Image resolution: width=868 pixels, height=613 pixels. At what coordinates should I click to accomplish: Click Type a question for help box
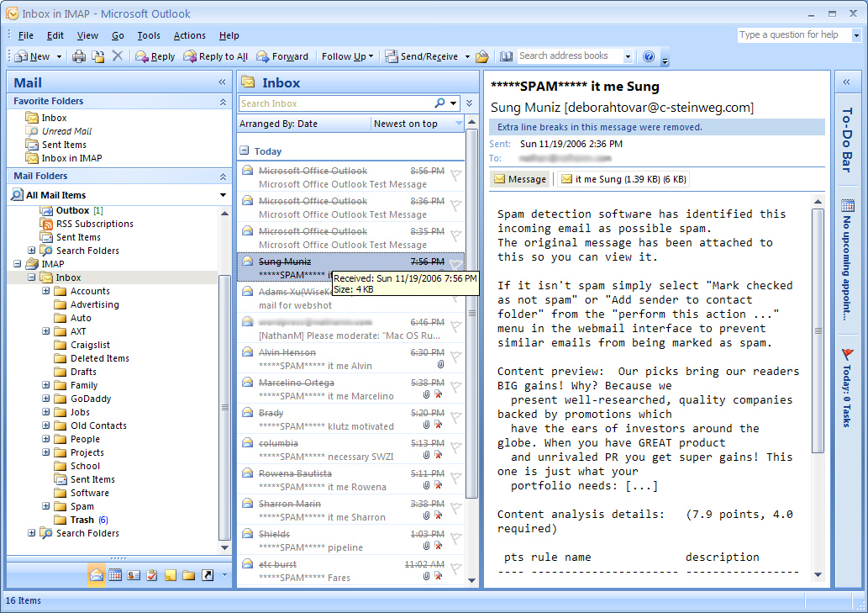click(x=794, y=34)
